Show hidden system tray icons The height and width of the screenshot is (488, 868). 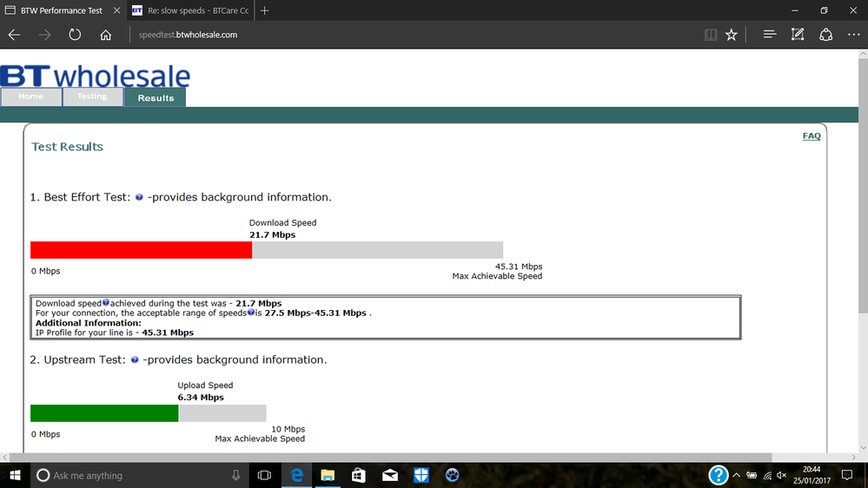736,475
